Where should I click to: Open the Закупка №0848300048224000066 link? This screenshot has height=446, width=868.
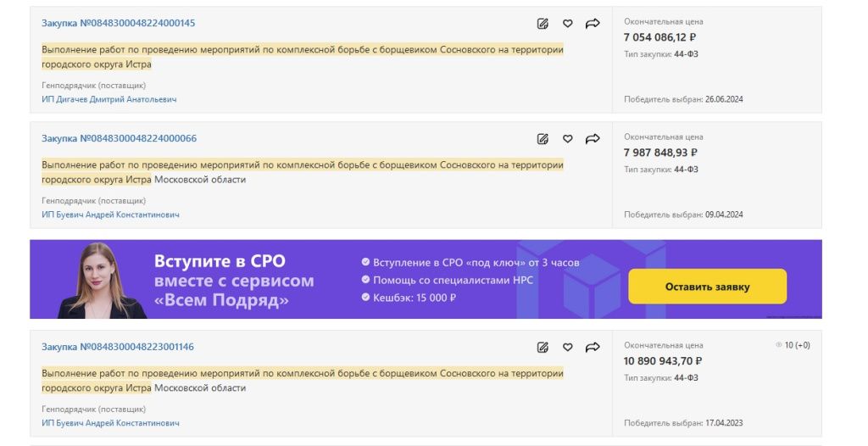click(119, 138)
